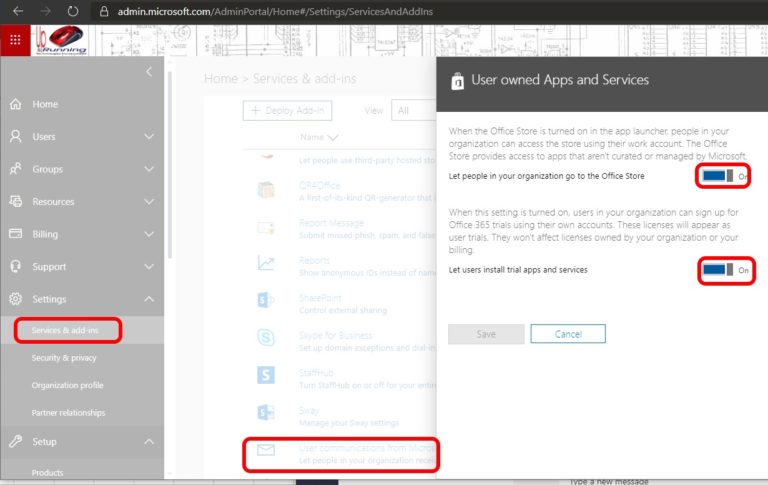768x485 pixels.
Task: Expand the Groups navigation section
Action: [x=149, y=169]
